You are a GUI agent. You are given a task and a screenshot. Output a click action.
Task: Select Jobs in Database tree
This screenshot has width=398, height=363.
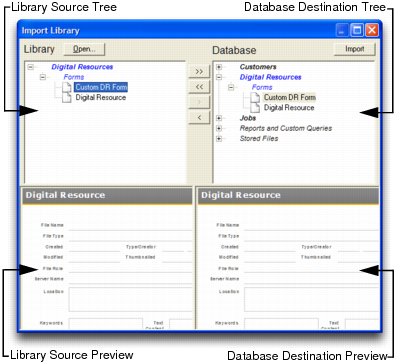click(248, 118)
